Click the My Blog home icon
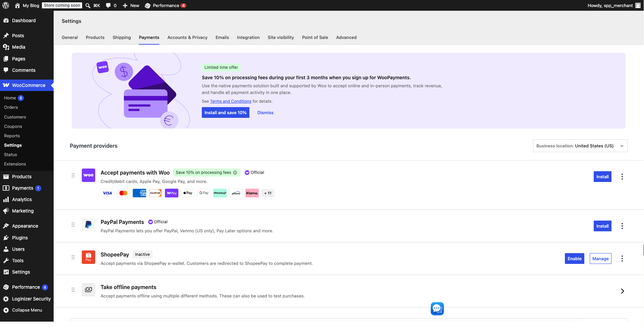This screenshot has width=644, height=327. [17, 5]
